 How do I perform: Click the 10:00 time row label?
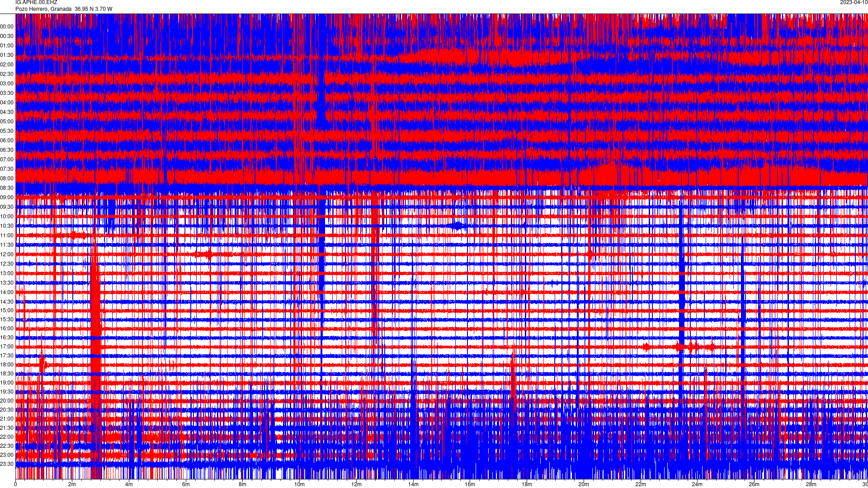coord(7,216)
